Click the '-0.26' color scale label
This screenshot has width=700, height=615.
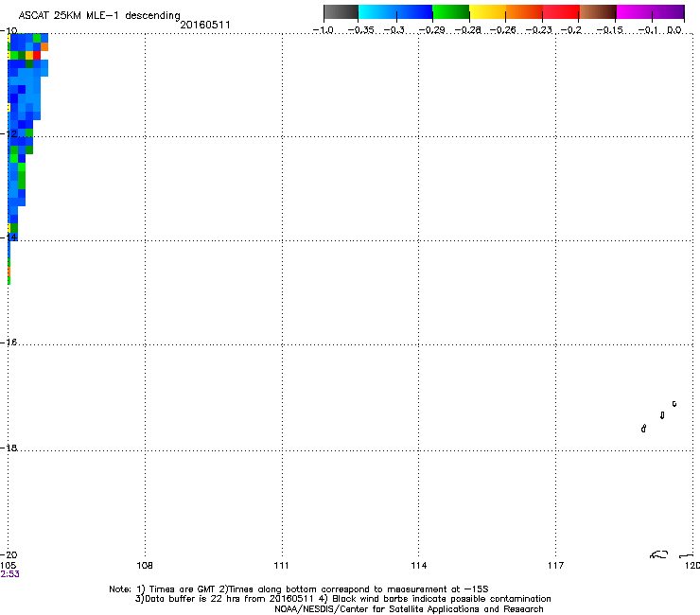click(502, 30)
